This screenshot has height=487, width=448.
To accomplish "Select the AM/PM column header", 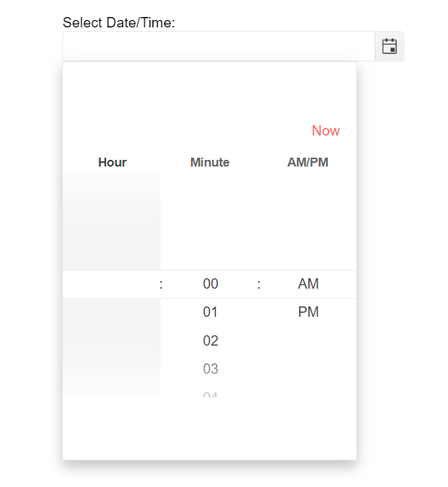I will coord(307,162).
